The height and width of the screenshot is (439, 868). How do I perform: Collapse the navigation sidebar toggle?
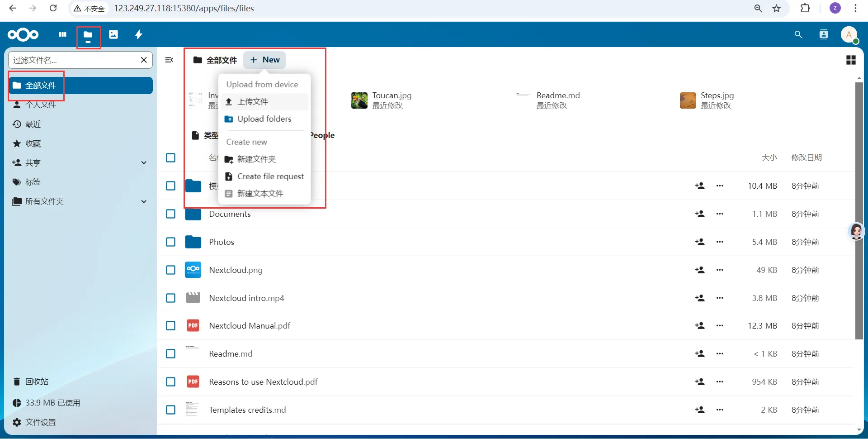click(x=169, y=60)
